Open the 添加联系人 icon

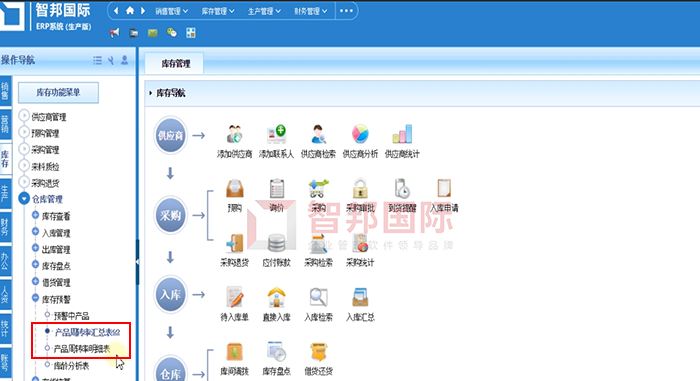click(x=276, y=134)
